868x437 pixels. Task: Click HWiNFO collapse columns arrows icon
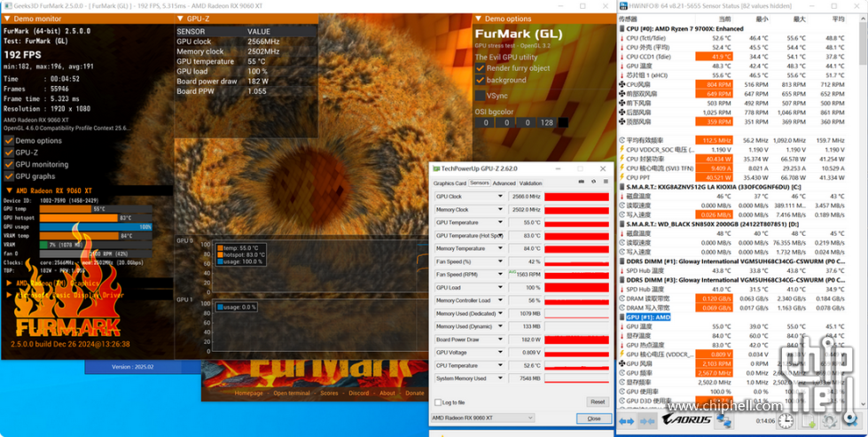click(646, 421)
